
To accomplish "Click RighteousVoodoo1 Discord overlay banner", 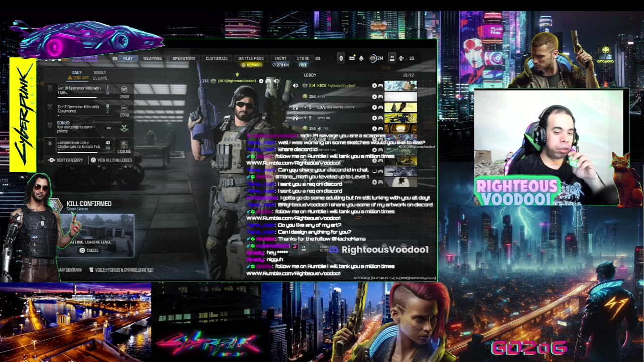I will 378,250.
